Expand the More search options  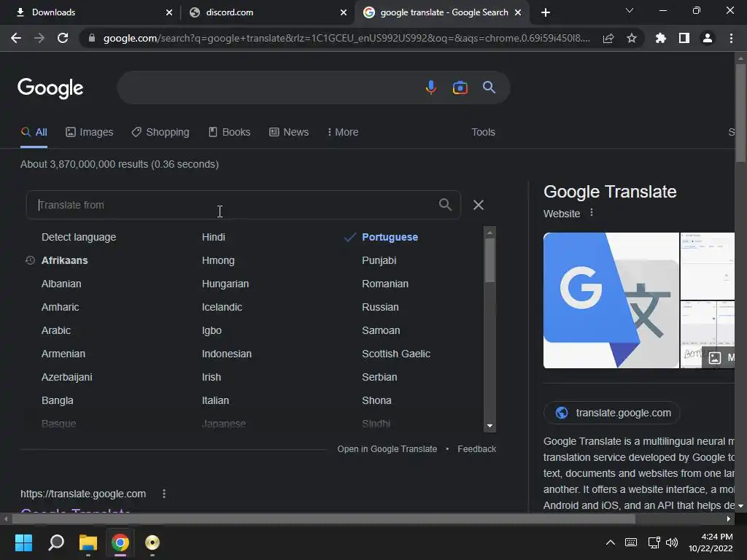click(343, 133)
